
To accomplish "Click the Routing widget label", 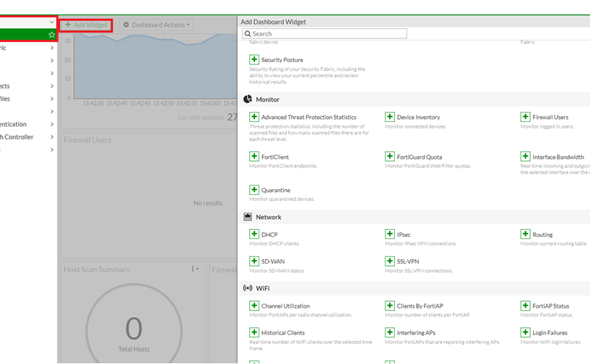I will [542, 235].
